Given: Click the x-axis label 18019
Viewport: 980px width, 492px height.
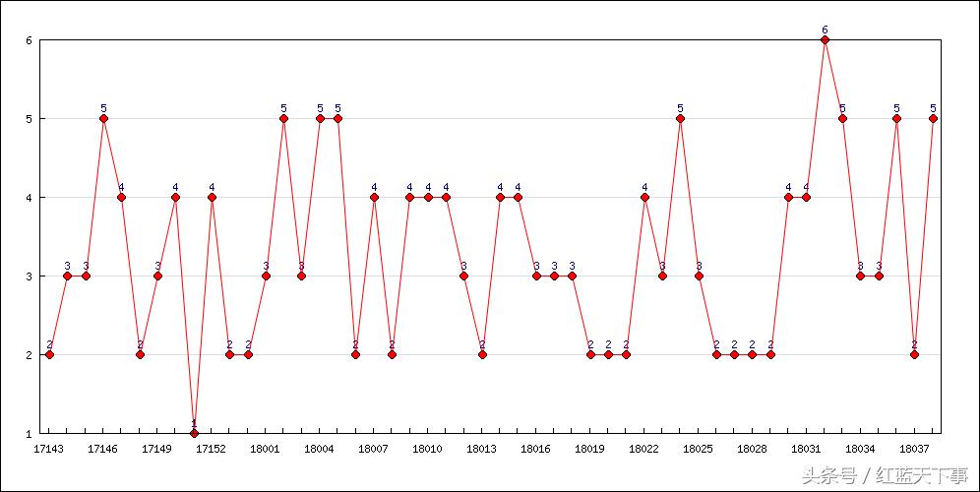Looking at the screenshot, I should pyautogui.click(x=590, y=449).
